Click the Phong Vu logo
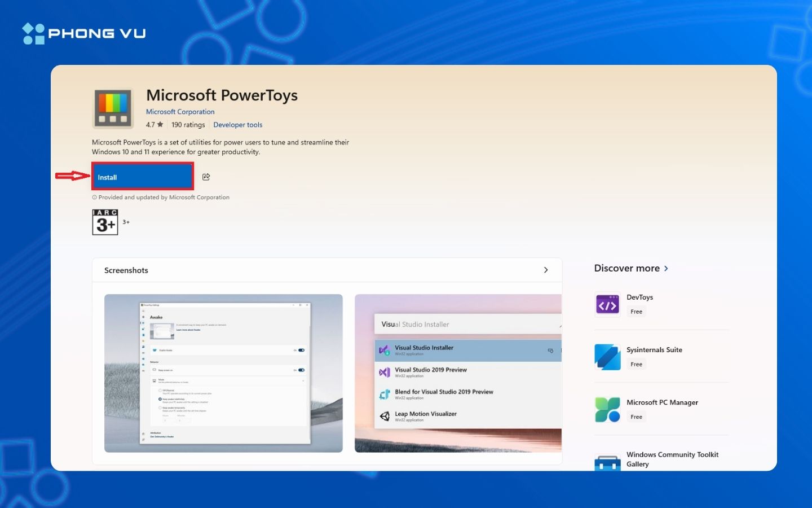Viewport: 812px width, 508px height. click(84, 33)
